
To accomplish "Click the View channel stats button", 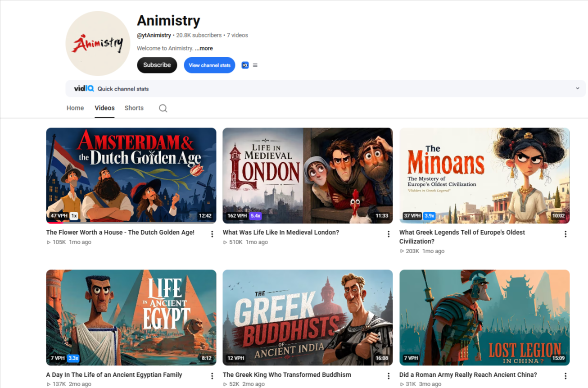I will coord(209,65).
